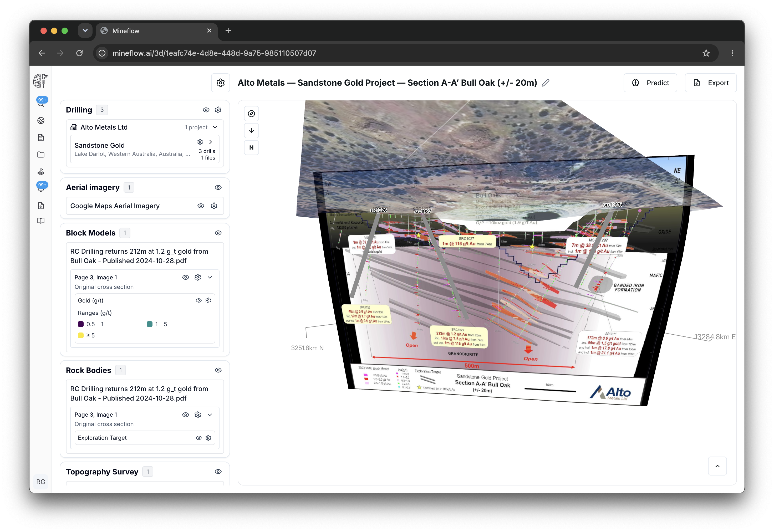Screen dimensions: 774x532
Task: Collapse Block Models Page 3 Image 1 chevron
Action: pyautogui.click(x=210, y=277)
